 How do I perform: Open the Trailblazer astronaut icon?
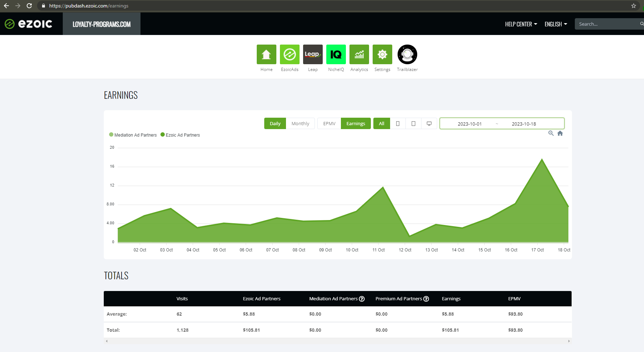click(x=407, y=54)
